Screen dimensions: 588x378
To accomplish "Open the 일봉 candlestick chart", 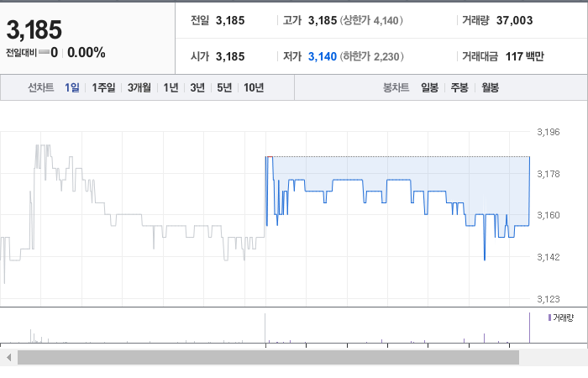I will (430, 87).
